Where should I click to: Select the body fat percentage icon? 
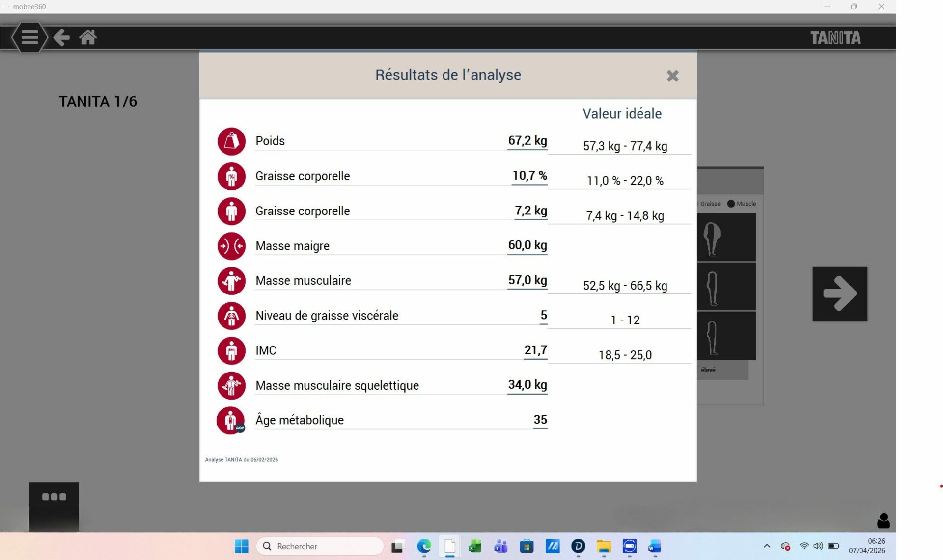(231, 176)
